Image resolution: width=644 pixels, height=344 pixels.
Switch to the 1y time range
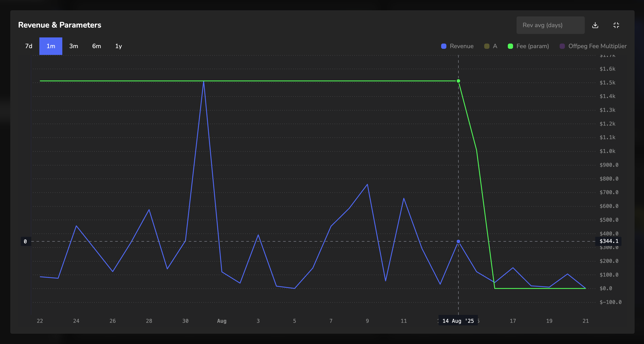click(118, 46)
